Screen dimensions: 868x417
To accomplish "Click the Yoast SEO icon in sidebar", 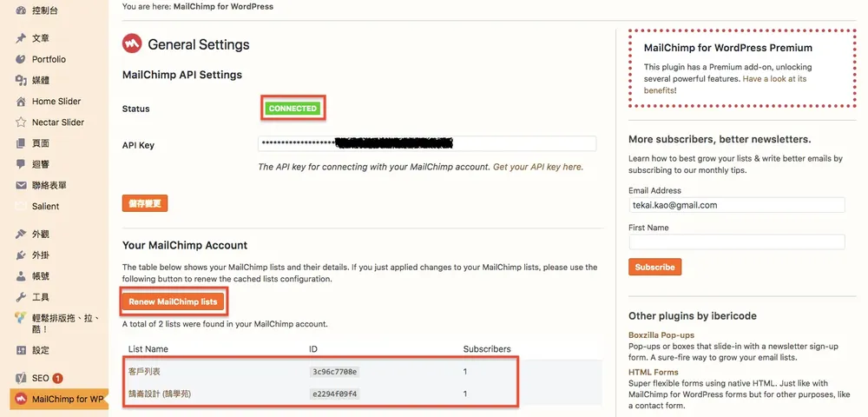I will (21, 378).
